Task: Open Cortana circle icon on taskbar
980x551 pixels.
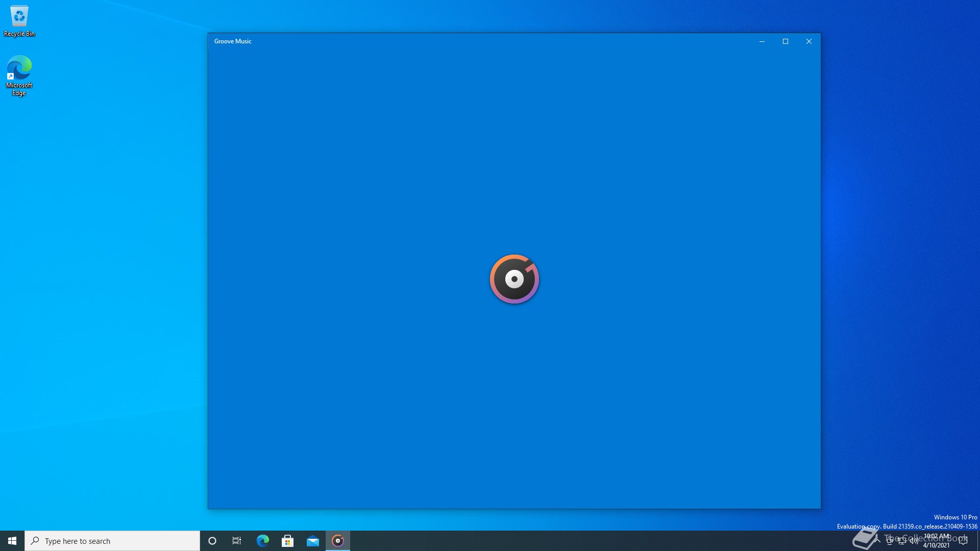Action: click(x=212, y=541)
